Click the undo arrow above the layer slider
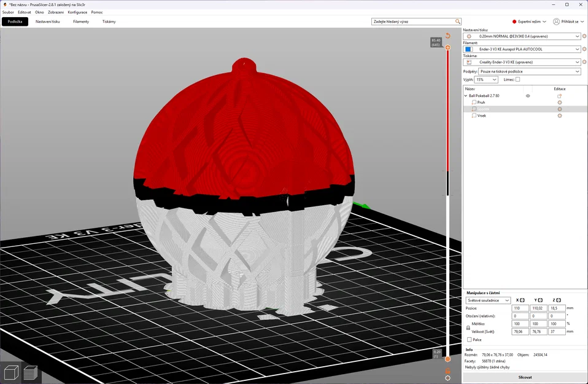This screenshot has width=588, height=384. [x=447, y=36]
